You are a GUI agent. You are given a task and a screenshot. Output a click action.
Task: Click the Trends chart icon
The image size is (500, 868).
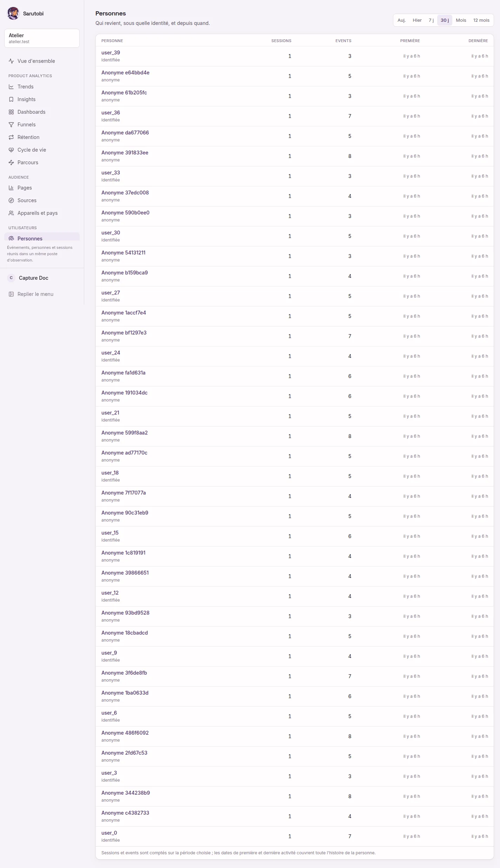tap(11, 87)
